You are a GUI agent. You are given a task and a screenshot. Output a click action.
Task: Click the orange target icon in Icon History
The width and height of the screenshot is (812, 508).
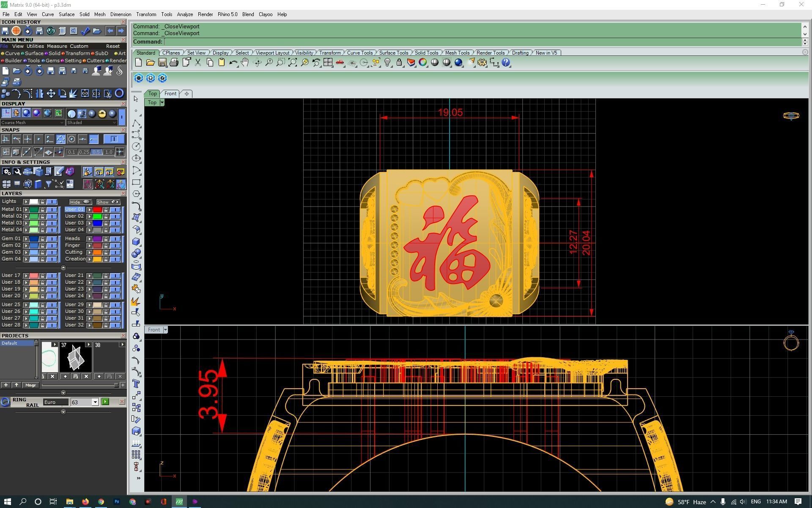(x=16, y=31)
